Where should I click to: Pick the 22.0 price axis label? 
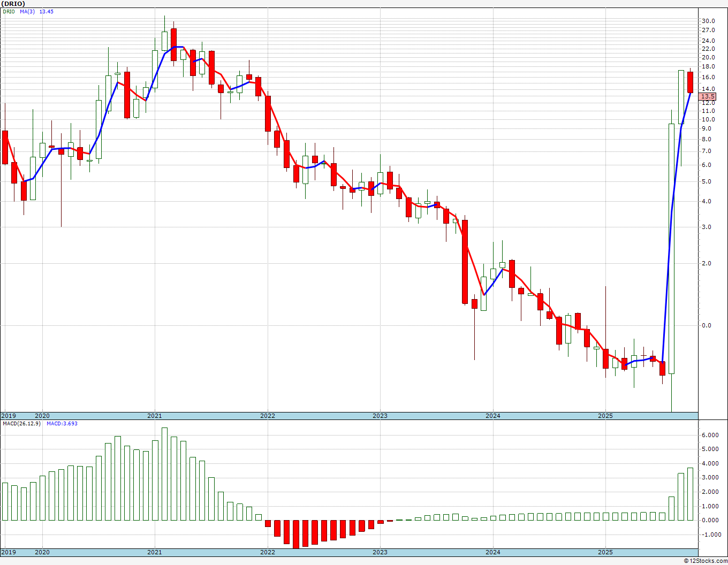point(708,49)
